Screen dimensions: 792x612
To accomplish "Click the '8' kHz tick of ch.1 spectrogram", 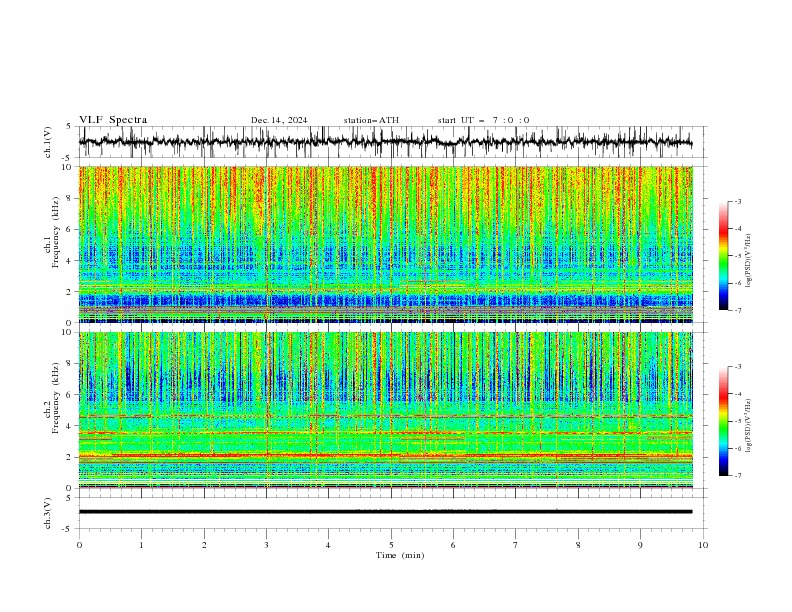I will (70, 198).
